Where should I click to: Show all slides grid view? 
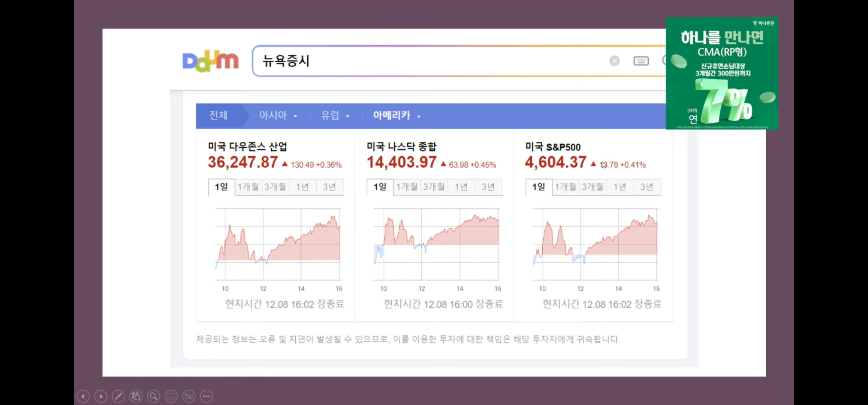(x=136, y=396)
